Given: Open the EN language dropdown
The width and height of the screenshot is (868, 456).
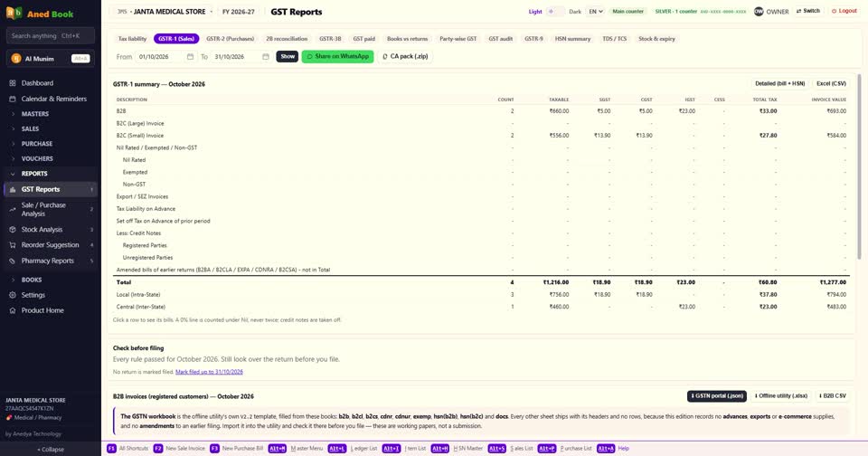Looking at the screenshot, I should point(595,12).
